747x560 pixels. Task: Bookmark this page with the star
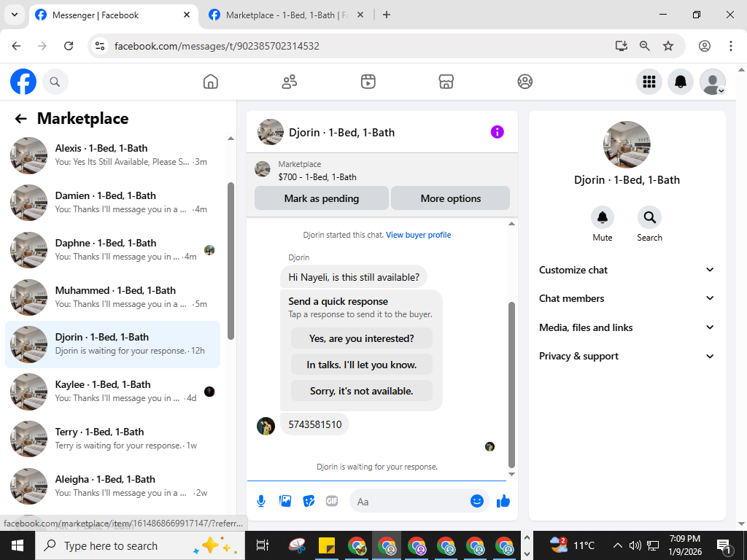click(x=668, y=46)
